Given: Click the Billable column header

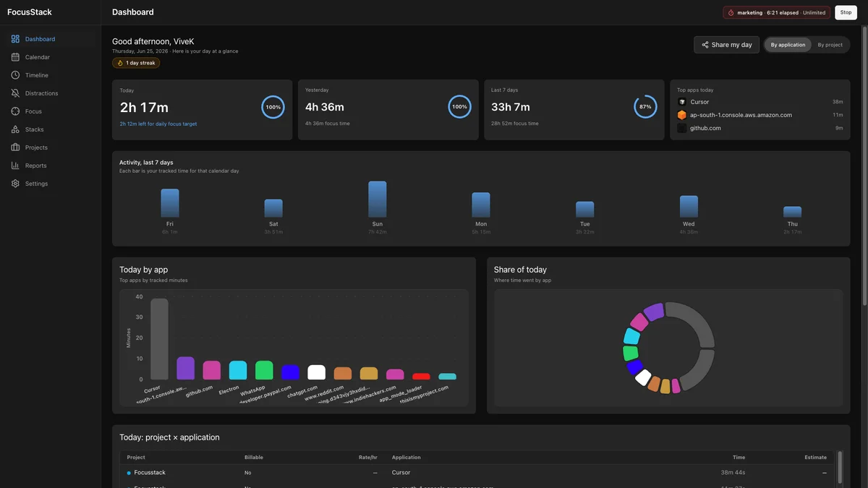Looking at the screenshot, I should tap(254, 458).
